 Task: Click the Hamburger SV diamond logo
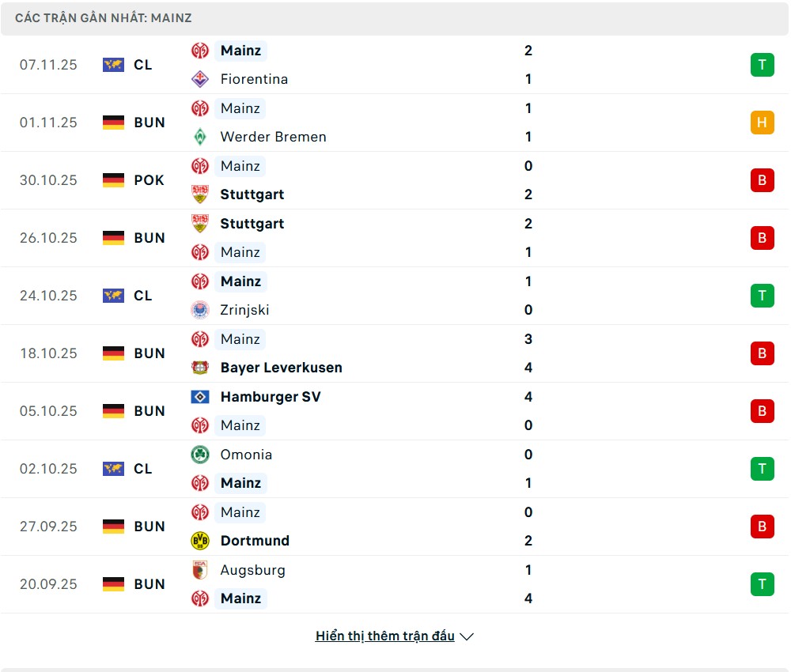(200, 397)
